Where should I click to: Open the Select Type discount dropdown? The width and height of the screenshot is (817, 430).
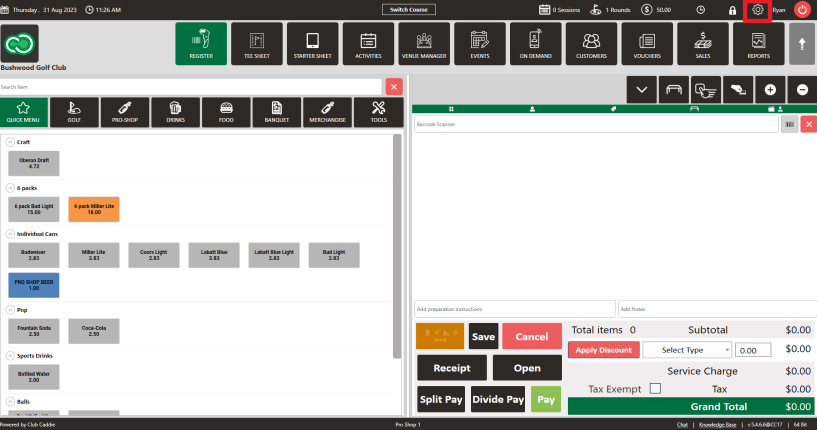[x=687, y=350]
